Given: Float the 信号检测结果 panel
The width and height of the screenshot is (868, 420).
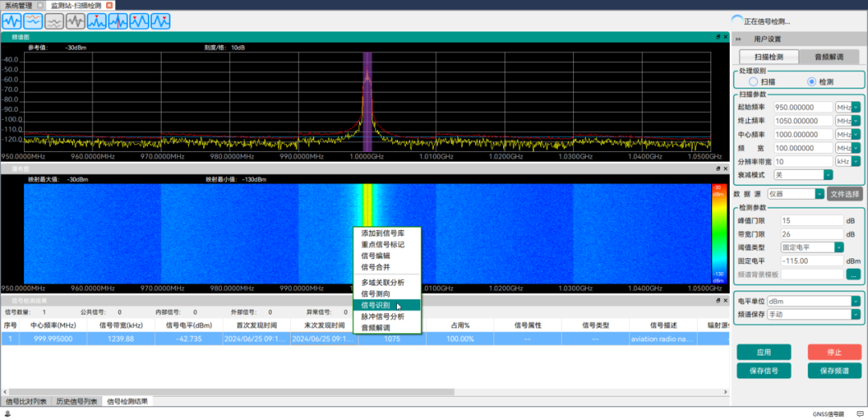Looking at the screenshot, I should click(719, 300).
